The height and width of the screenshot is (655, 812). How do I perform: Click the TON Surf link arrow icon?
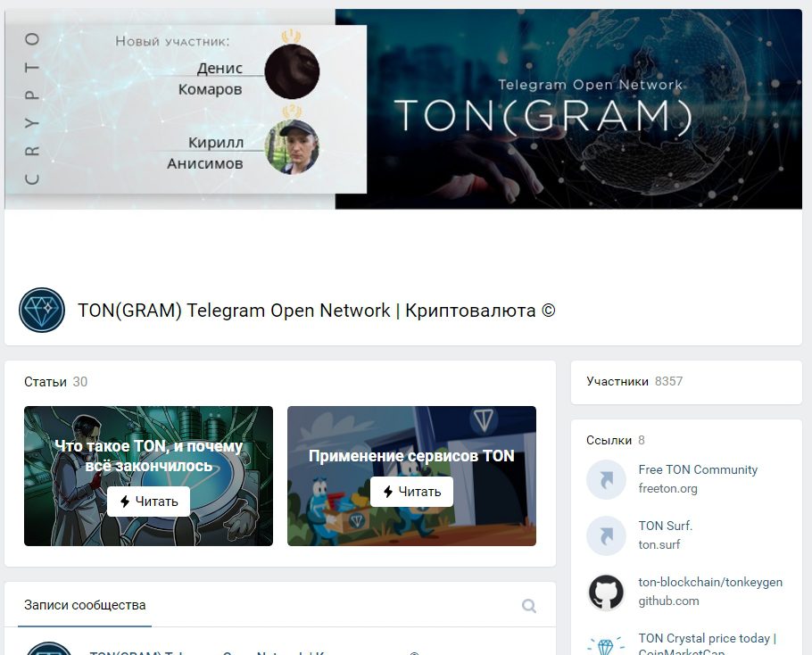[606, 535]
